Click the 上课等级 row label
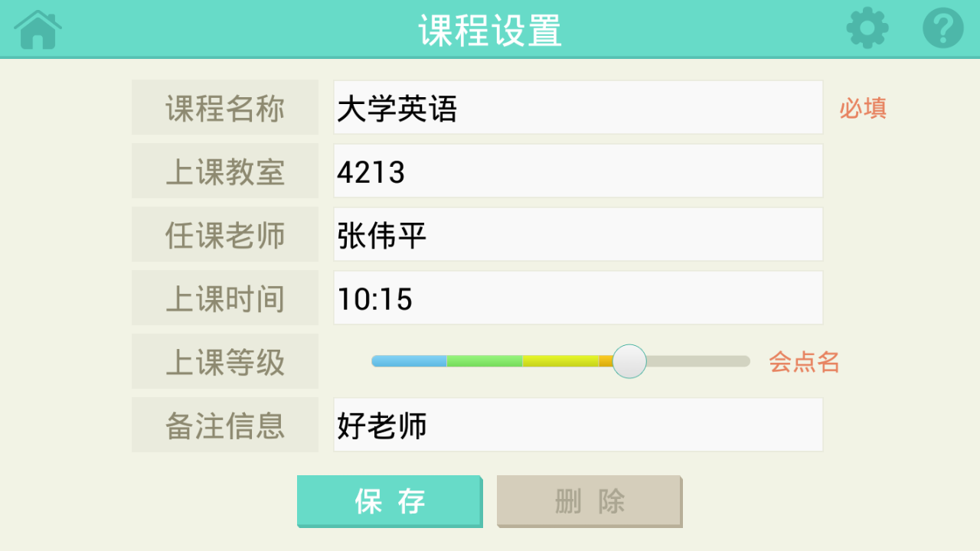Viewport: 980px width, 551px height. point(224,360)
